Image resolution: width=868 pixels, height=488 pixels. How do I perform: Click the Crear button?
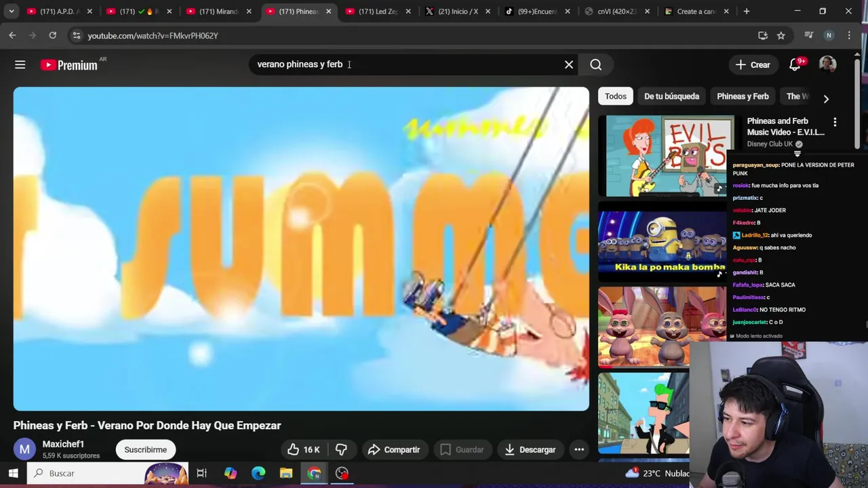click(753, 64)
